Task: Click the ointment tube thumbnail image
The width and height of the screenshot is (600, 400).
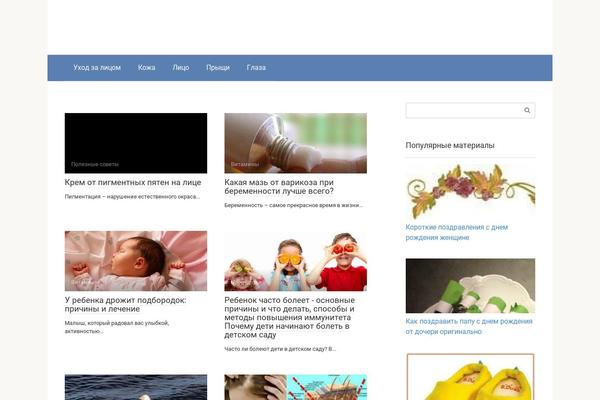Action: coord(295,143)
